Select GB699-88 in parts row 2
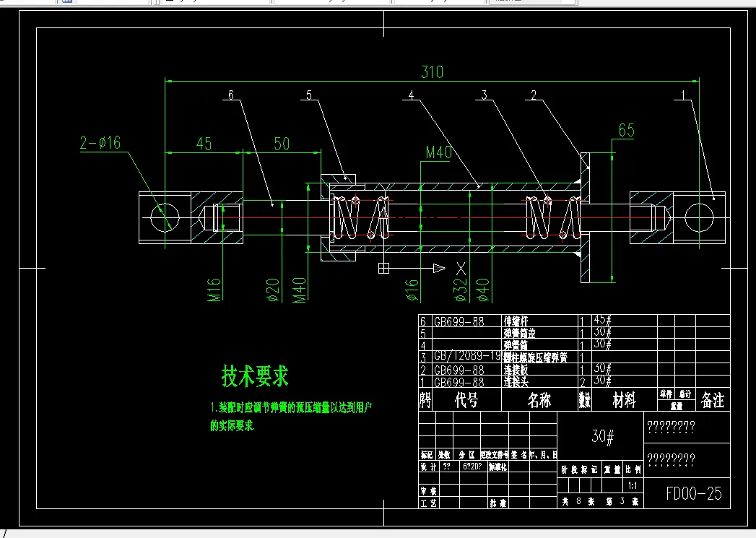756x538 pixels. tap(459, 370)
